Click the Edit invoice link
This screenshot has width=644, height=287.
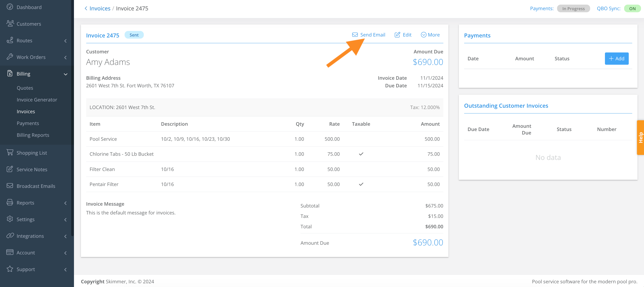(403, 35)
